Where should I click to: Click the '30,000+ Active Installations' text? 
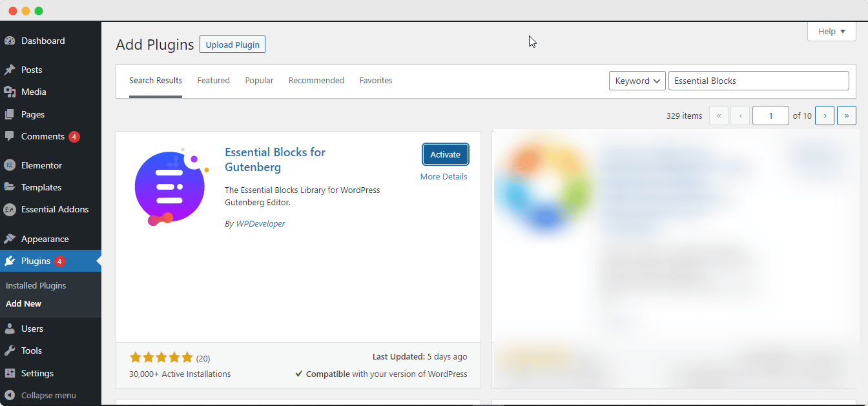coord(180,374)
